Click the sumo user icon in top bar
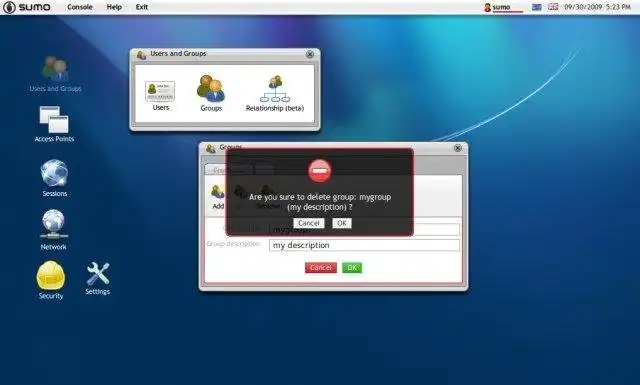 point(487,7)
